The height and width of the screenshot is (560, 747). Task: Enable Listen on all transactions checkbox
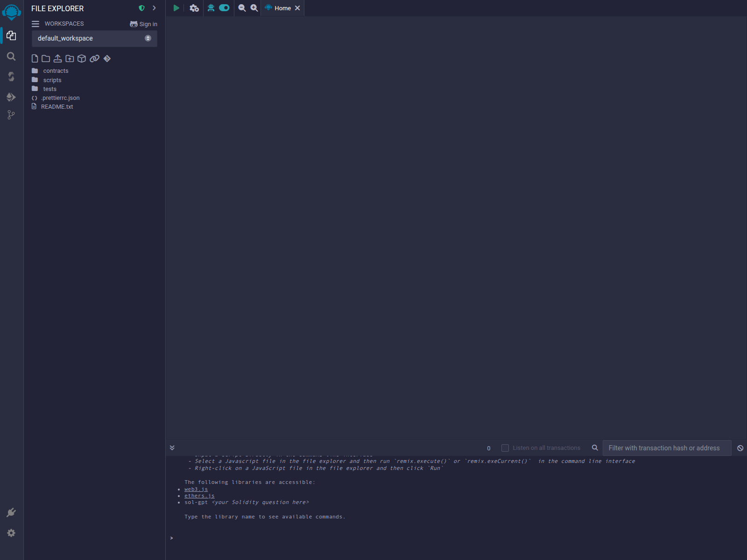point(505,448)
